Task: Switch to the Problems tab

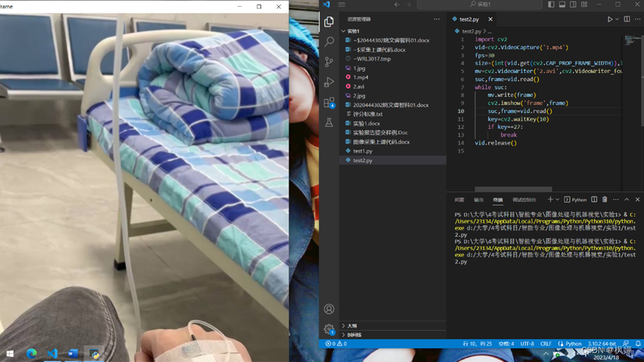Action: coord(459,200)
